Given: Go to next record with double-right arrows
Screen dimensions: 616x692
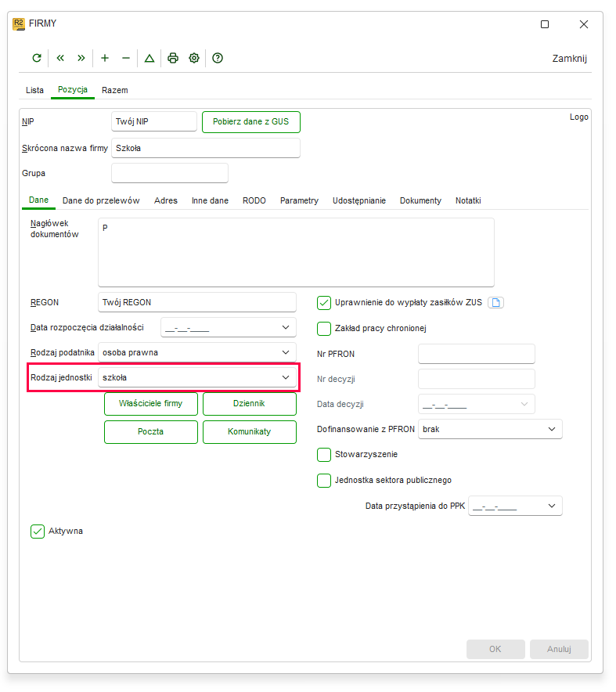Looking at the screenshot, I should [x=81, y=58].
